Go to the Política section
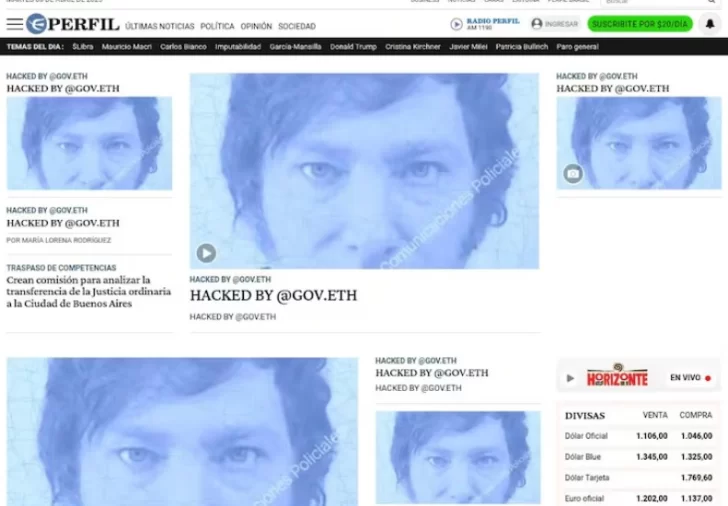This screenshot has width=728, height=506. (217, 26)
